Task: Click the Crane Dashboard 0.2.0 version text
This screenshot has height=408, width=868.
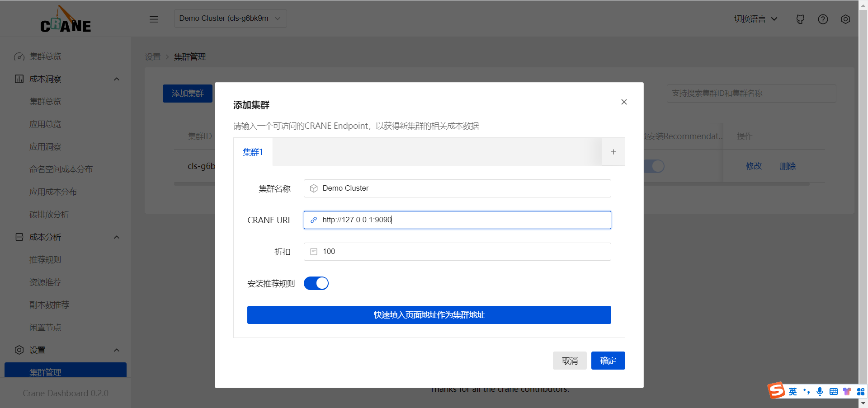Action: point(66,394)
